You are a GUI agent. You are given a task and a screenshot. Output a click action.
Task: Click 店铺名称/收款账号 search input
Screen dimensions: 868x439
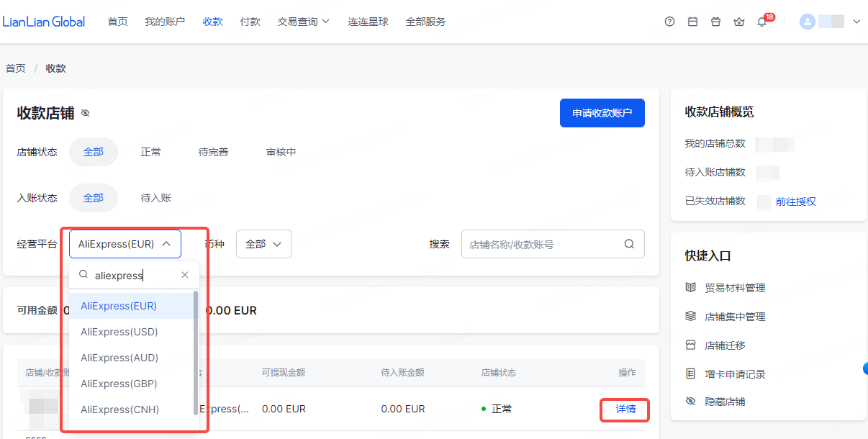[x=553, y=244]
